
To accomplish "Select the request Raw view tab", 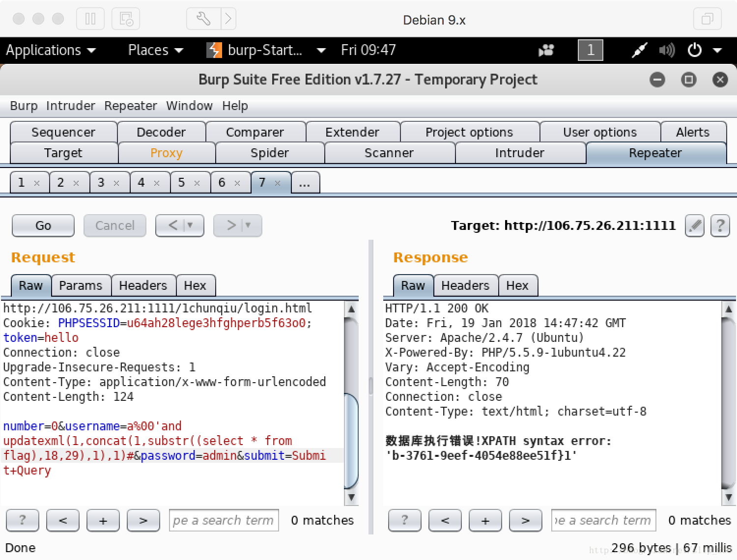I will [30, 285].
